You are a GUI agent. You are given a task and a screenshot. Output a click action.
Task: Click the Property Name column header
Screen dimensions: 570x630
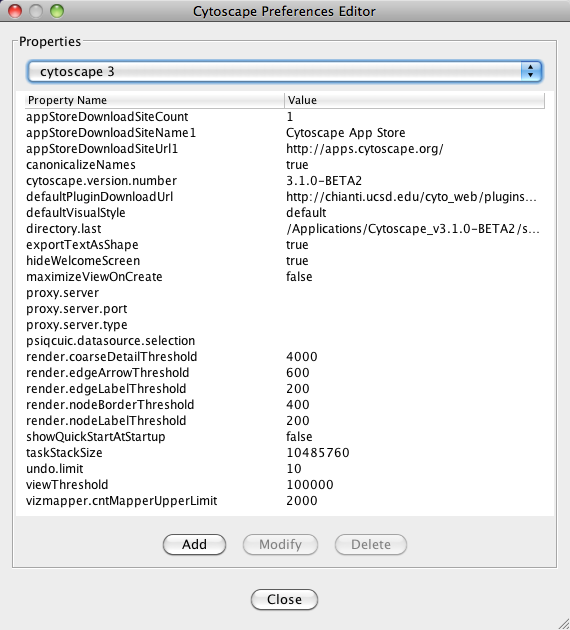tap(154, 100)
